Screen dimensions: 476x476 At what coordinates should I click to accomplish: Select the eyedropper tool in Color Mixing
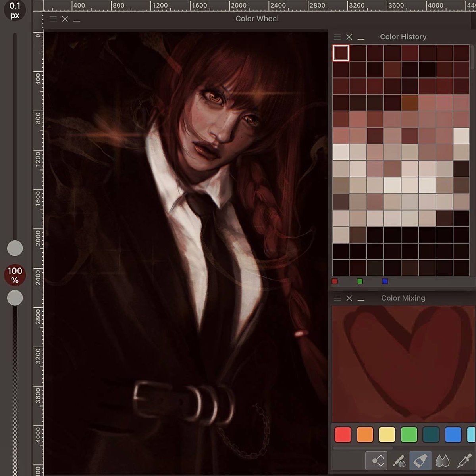tap(464, 461)
